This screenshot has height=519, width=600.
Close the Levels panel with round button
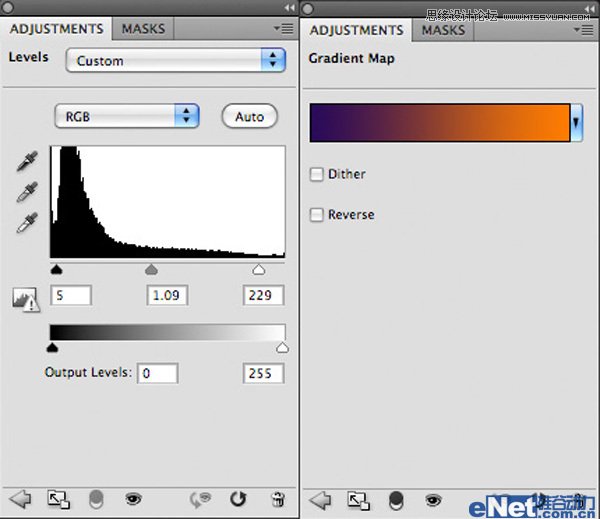click(x=7, y=7)
